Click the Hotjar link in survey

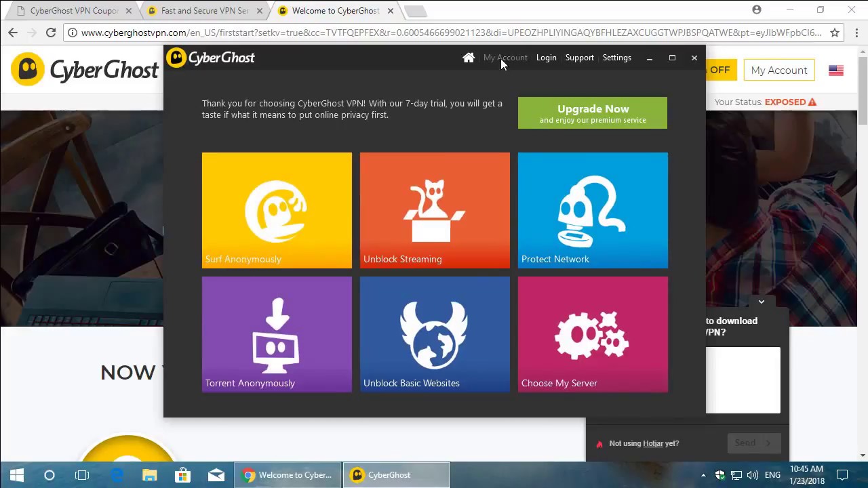653,443
